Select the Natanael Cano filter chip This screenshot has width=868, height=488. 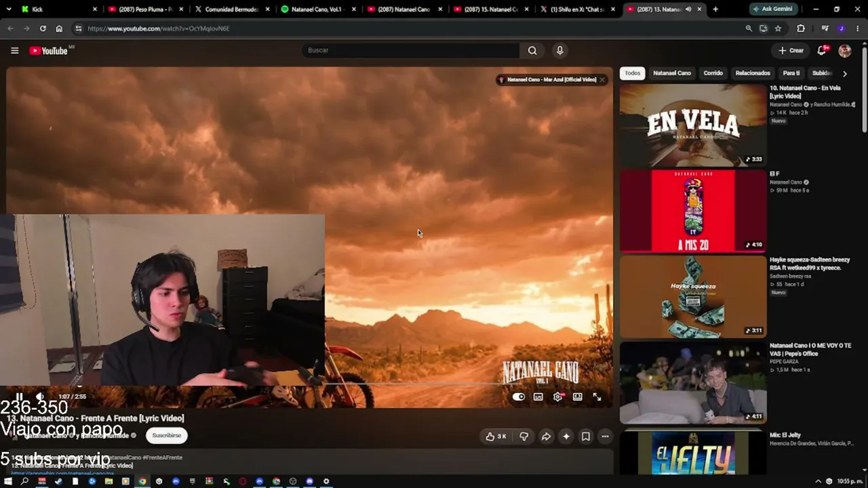[672, 73]
